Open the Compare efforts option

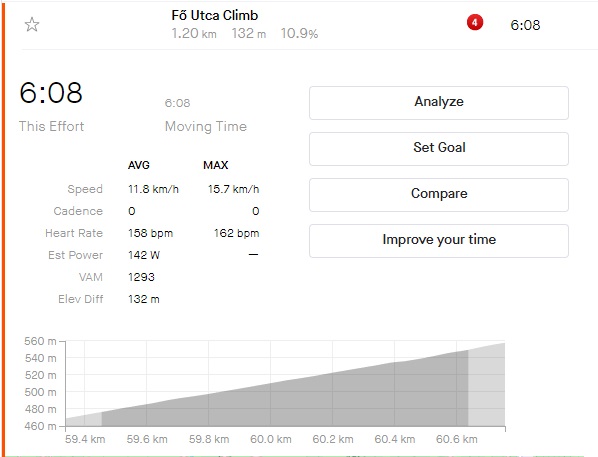coord(439,195)
